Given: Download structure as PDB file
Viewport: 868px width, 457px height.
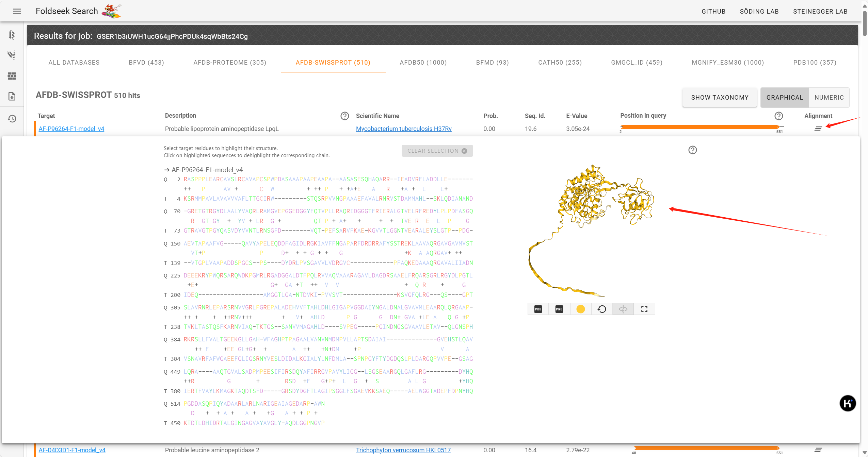Looking at the screenshot, I should 538,309.
